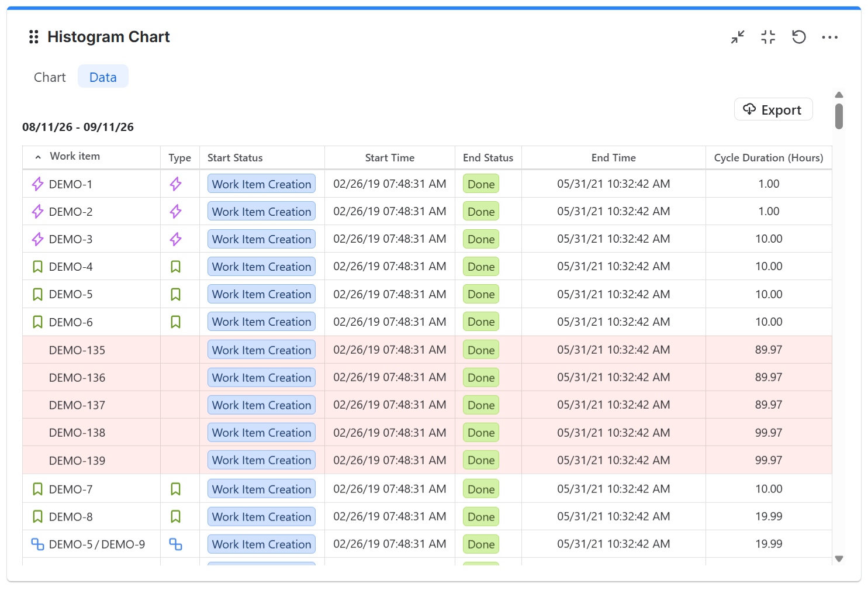
Task: Click the Type column story icon in DEMO-8 row
Action: tap(175, 517)
